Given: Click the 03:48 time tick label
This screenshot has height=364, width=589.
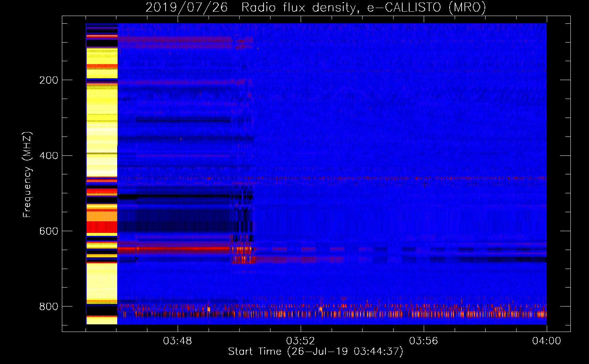Looking at the screenshot, I should (178, 341).
